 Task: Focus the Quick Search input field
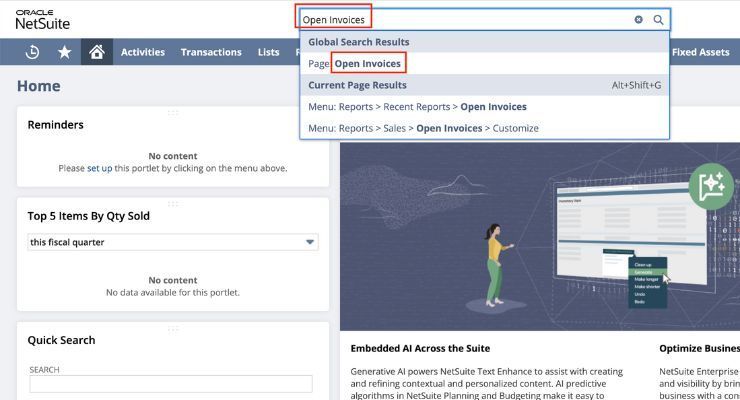pos(171,384)
